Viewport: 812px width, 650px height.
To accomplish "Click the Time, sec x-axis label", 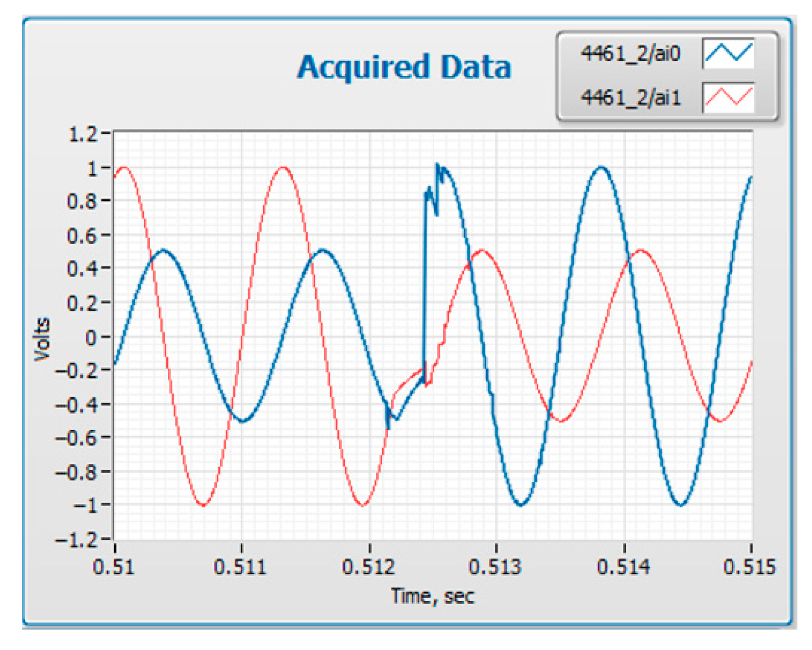I will (433, 596).
